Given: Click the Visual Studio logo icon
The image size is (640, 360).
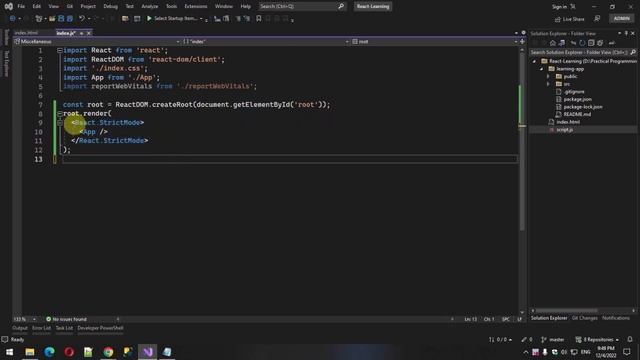Looking at the screenshot, I should point(8,6).
